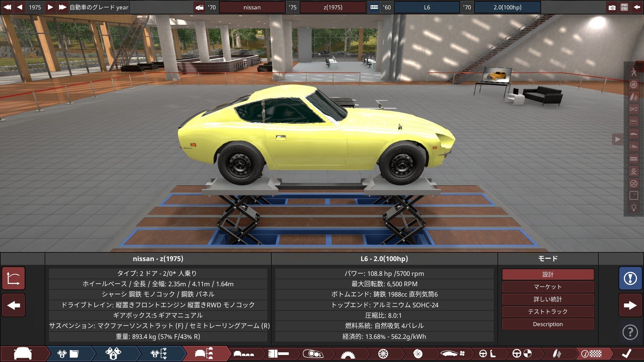Open help with the question mark icon

tap(630, 332)
